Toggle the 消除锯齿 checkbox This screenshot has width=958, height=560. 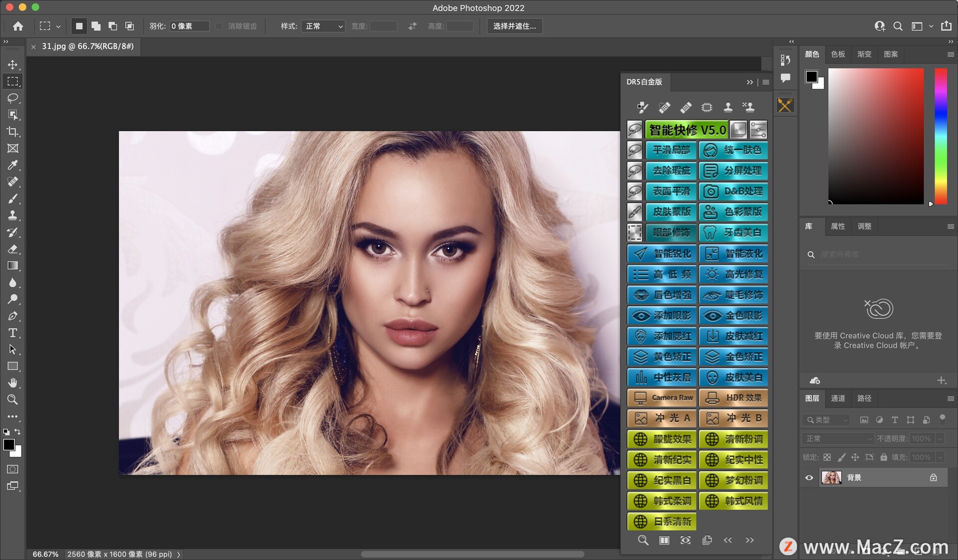pyautogui.click(x=219, y=26)
